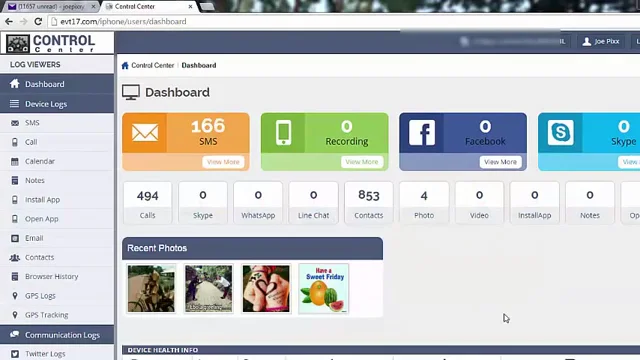Image resolution: width=640 pixels, height=360 pixels.
Task: Click the Dashboard home icon in sidebar
Action: 15,84
